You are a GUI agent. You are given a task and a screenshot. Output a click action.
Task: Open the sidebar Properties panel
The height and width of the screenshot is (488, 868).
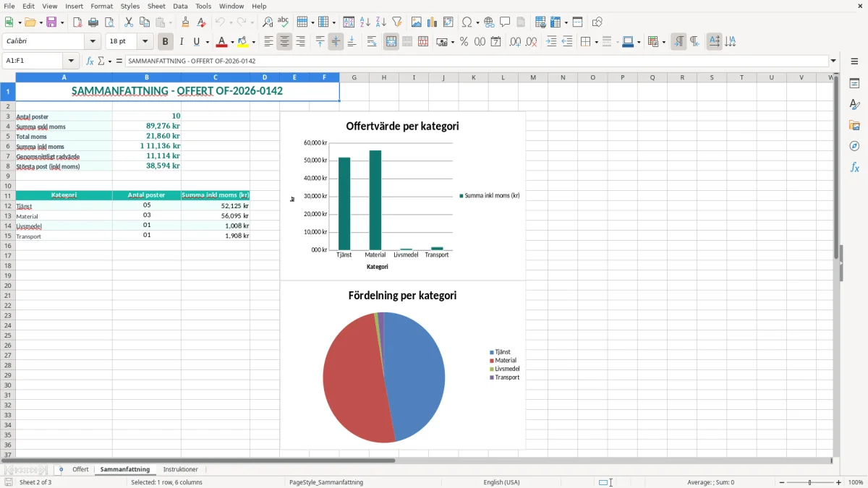click(x=854, y=83)
